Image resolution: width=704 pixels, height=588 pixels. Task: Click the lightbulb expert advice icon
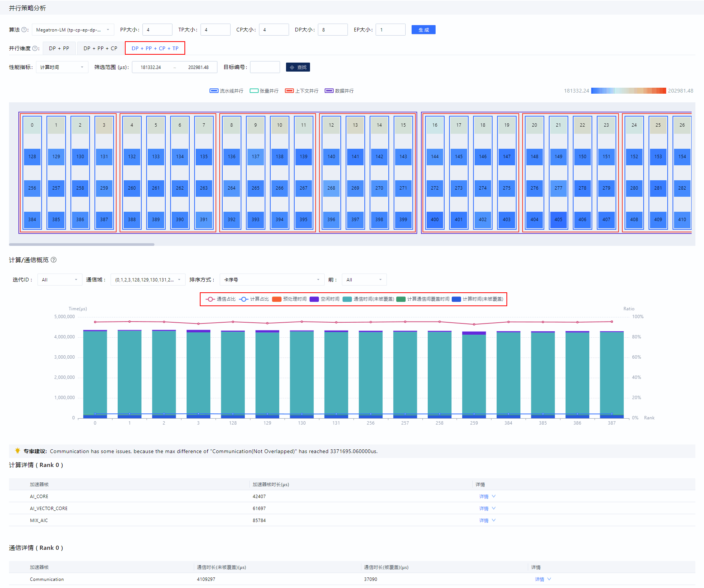(17, 451)
